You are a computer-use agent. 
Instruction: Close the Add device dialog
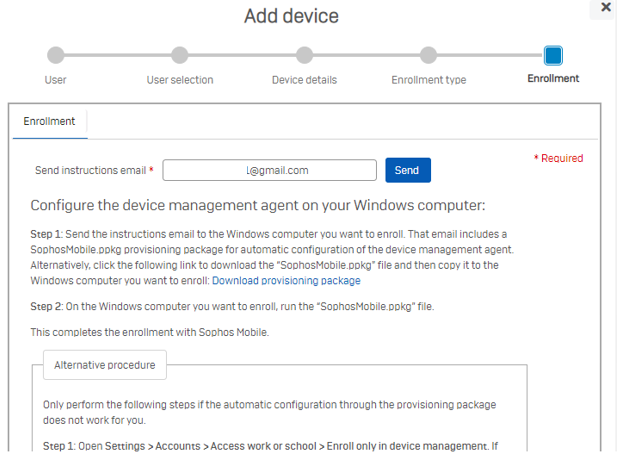[x=606, y=8]
